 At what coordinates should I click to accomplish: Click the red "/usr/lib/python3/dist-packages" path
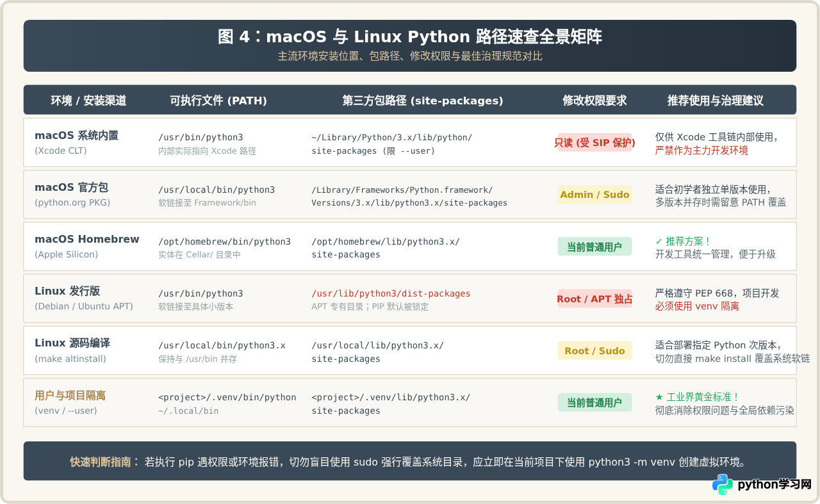pyautogui.click(x=391, y=293)
